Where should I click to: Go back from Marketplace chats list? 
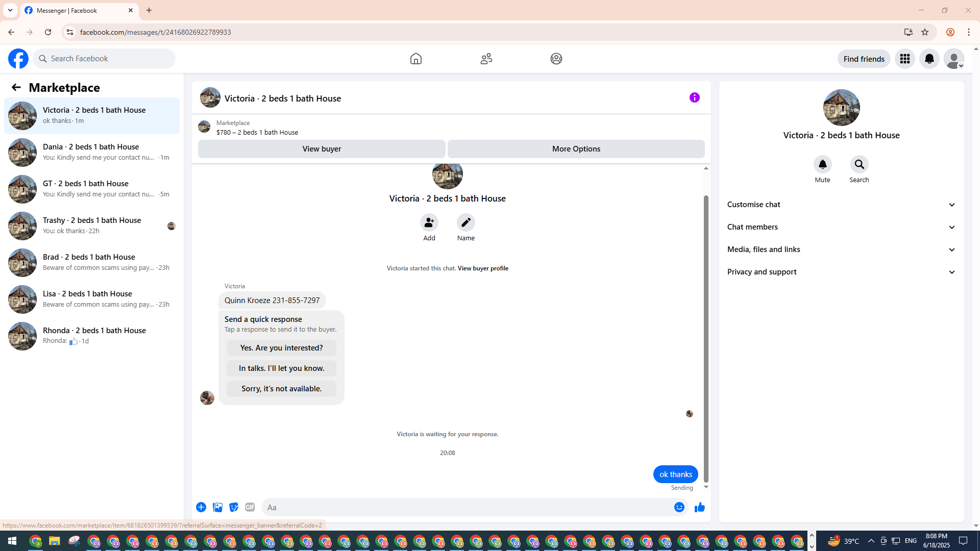pos(16,87)
